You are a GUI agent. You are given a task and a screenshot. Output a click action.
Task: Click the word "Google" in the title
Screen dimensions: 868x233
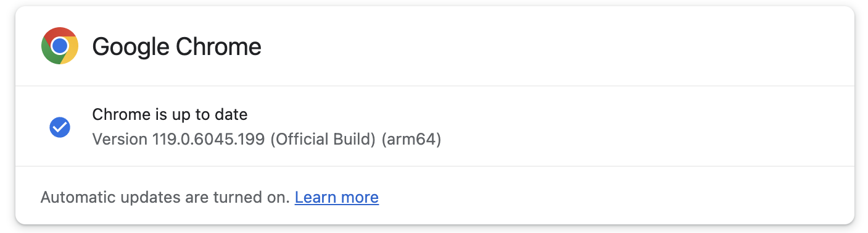(x=131, y=47)
